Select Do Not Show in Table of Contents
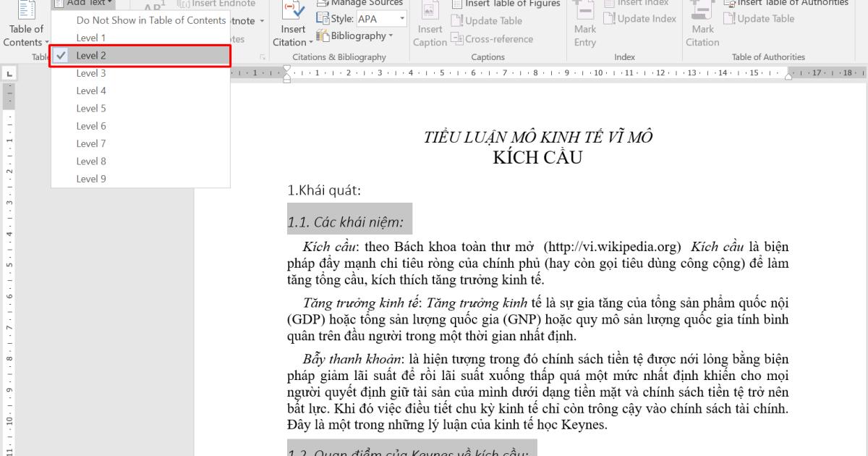Image resolution: width=868 pixels, height=456 pixels. 150,20
